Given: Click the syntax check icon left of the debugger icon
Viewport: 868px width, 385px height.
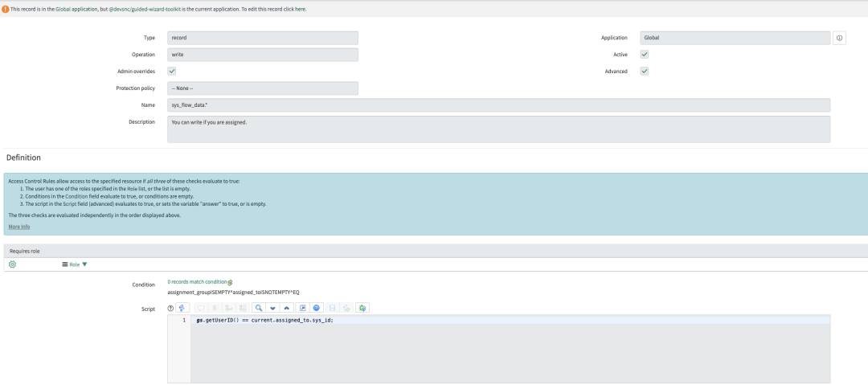Looking at the screenshot, I should click(346, 308).
